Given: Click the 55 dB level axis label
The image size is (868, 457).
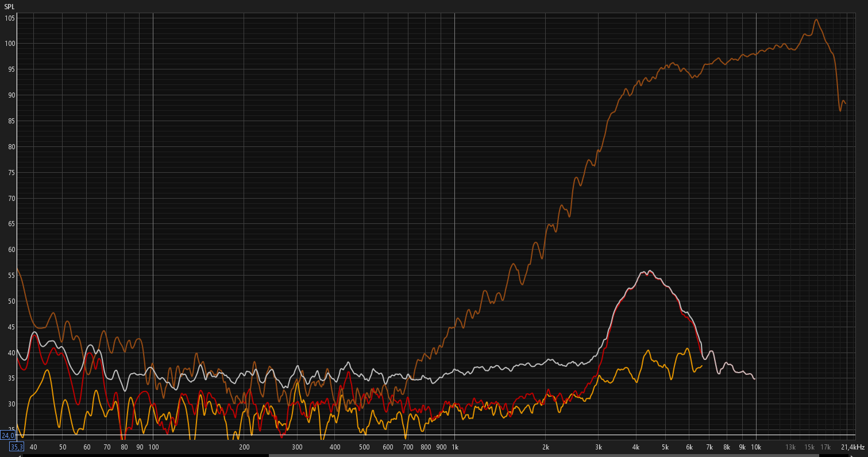Looking at the screenshot, I should click(x=11, y=276).
